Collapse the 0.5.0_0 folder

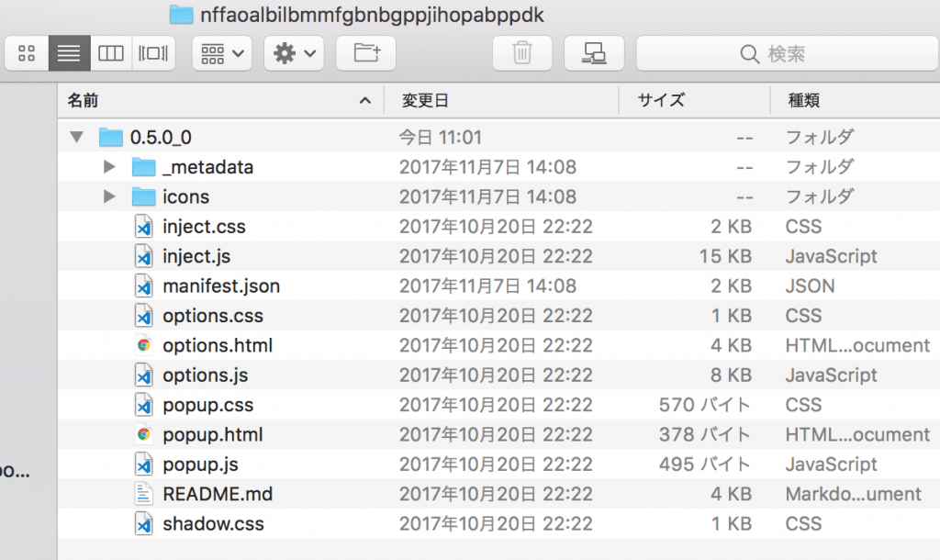tap(77, 138)
